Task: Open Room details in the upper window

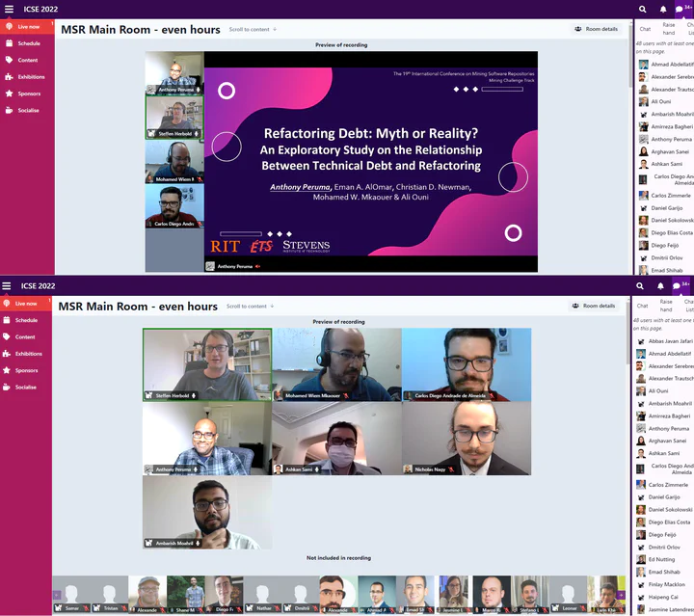Action: click(x=597, y=29)
